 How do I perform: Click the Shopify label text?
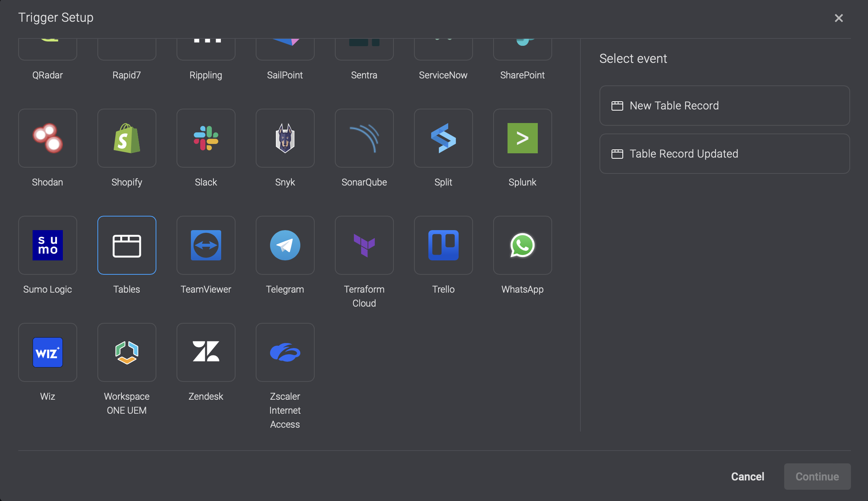click(x=127, y=182)
